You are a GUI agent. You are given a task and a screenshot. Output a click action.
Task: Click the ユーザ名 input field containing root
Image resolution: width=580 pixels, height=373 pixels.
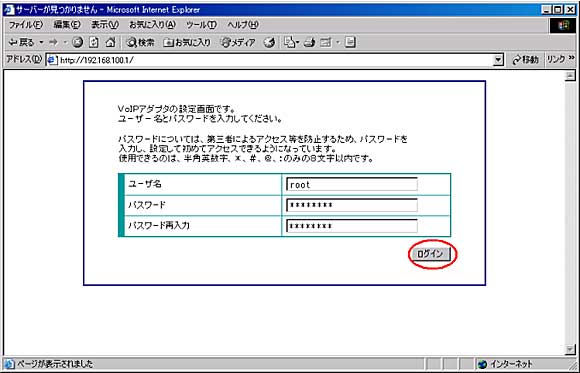[x=352, y=184]
